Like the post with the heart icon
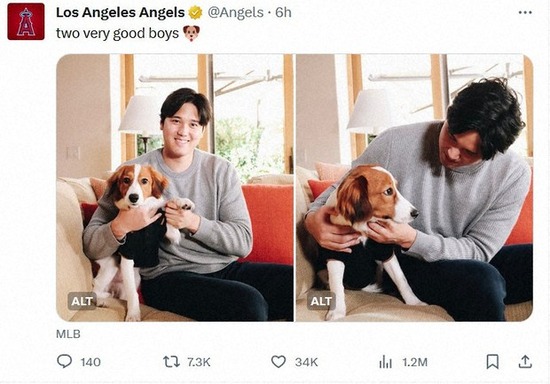The height and width of the screenshot is (384, 550). [279, 362]
